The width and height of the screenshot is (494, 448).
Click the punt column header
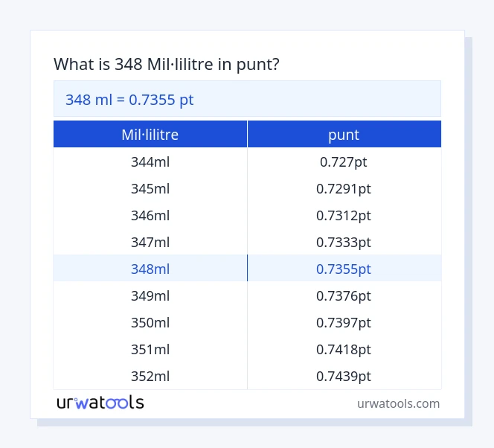point(344,135)
